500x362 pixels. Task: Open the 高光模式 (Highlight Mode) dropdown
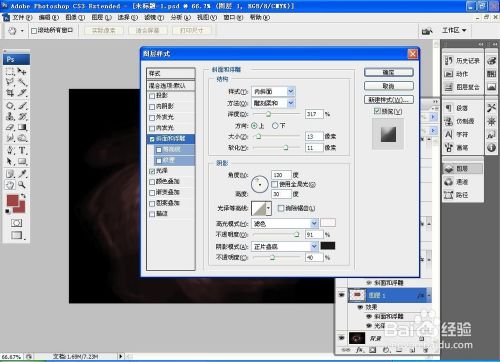tap(284, 223)
